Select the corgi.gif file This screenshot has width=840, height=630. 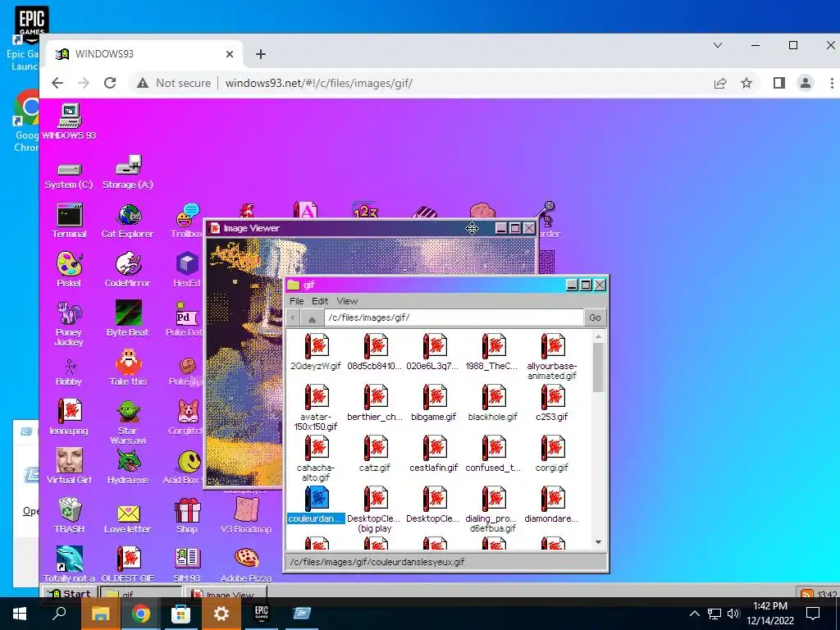(x=552, y=448)
